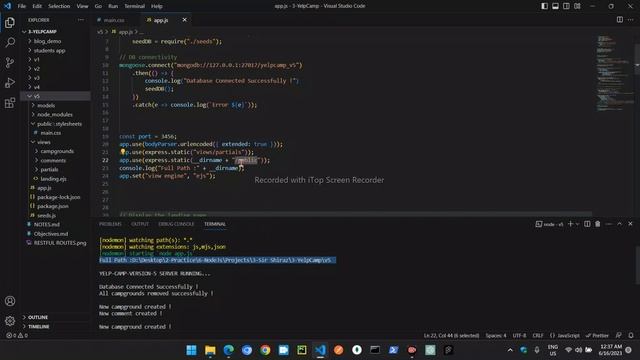Close the app.js editor tab
Image resolution: width=640 pixels, height=360 pixels.
tap(184, 20)
